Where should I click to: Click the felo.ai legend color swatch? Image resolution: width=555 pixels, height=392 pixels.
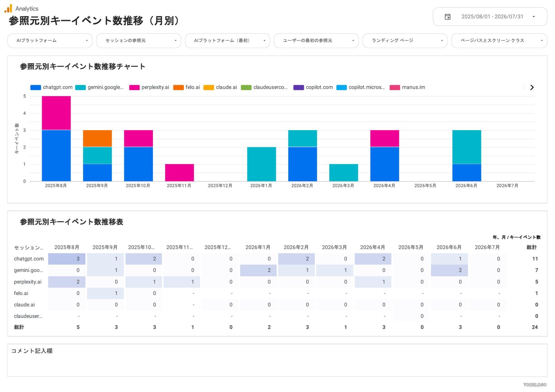pos(178,87)
